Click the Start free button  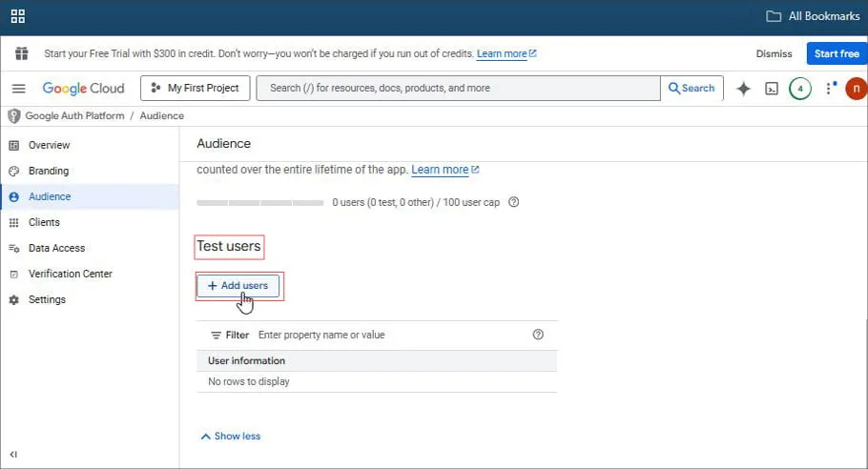(x=836, y=54)
